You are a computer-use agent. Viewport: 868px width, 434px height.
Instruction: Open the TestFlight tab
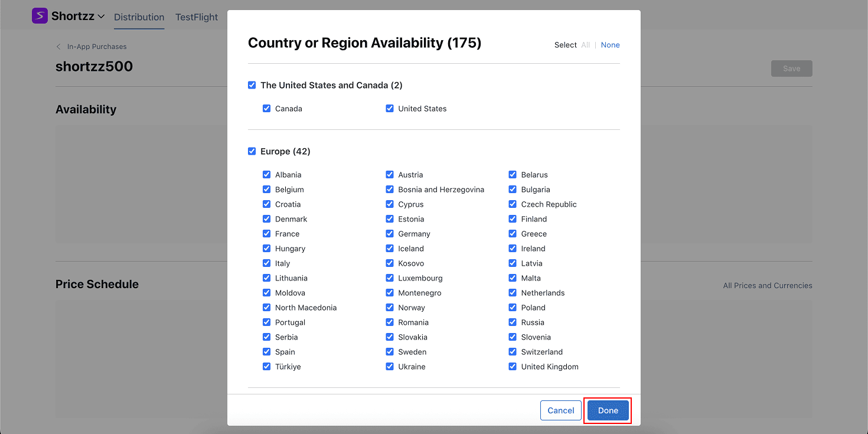[x=197, y=17]
